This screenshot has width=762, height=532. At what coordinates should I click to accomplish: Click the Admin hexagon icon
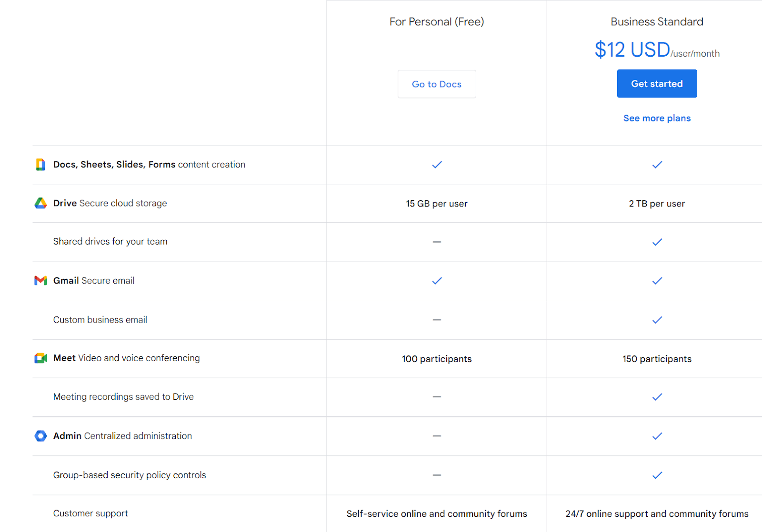tap(40, 436)
